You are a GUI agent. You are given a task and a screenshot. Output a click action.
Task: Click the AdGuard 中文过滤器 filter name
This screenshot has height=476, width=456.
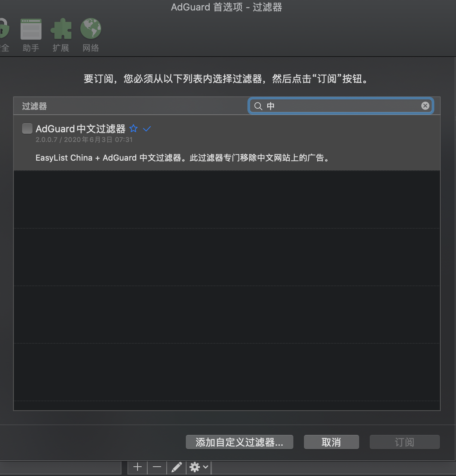coord(81,129)
